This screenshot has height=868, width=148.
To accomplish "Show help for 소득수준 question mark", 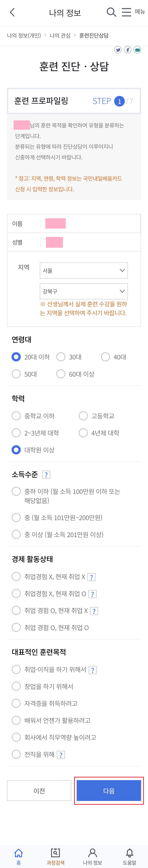I will coord(46,475).
